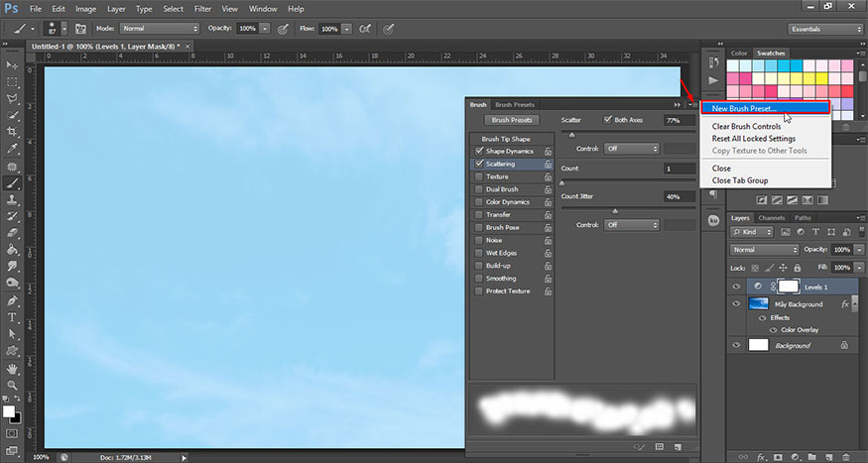This screenshot has width=868, height=463.
Task: Select the Move tool
Action: pyautogui.click(x=13, y=64)
